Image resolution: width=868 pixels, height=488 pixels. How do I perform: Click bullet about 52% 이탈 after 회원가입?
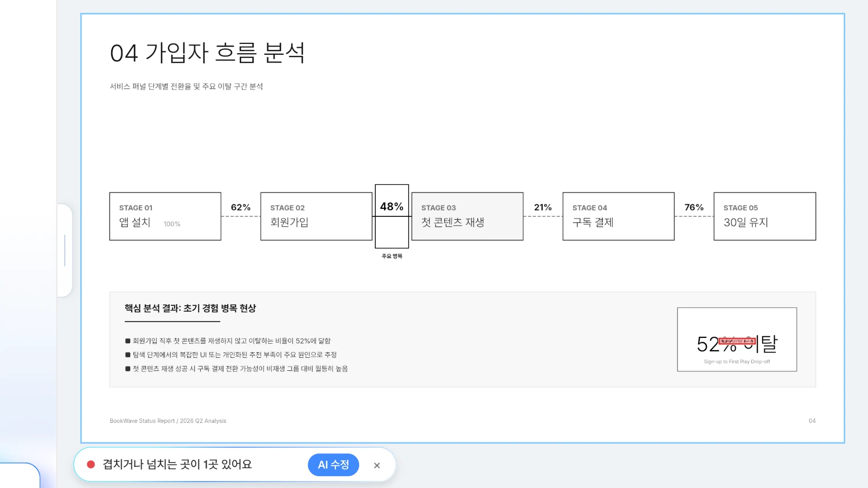pos(228,341)
